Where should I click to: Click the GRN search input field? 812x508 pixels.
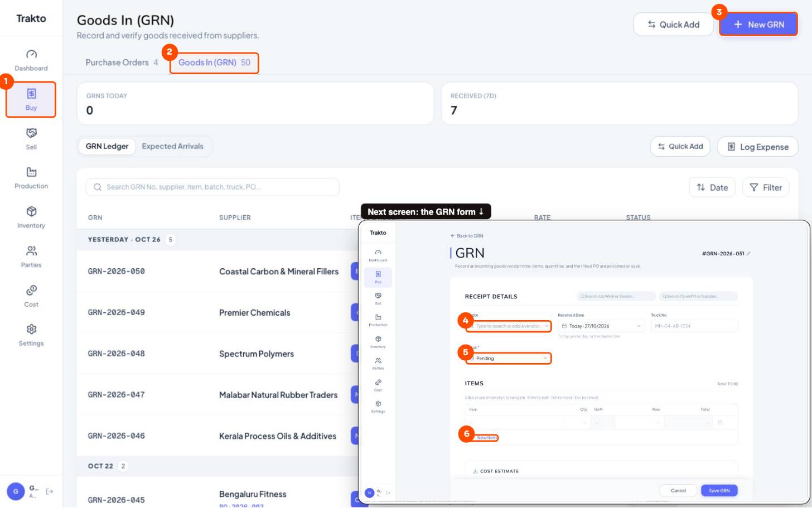[212, 187]
